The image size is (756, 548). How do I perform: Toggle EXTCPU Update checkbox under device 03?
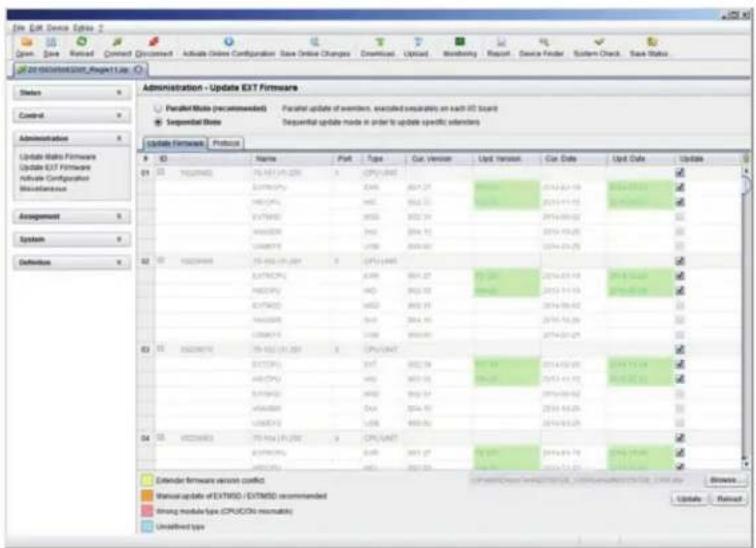point(680,364)
